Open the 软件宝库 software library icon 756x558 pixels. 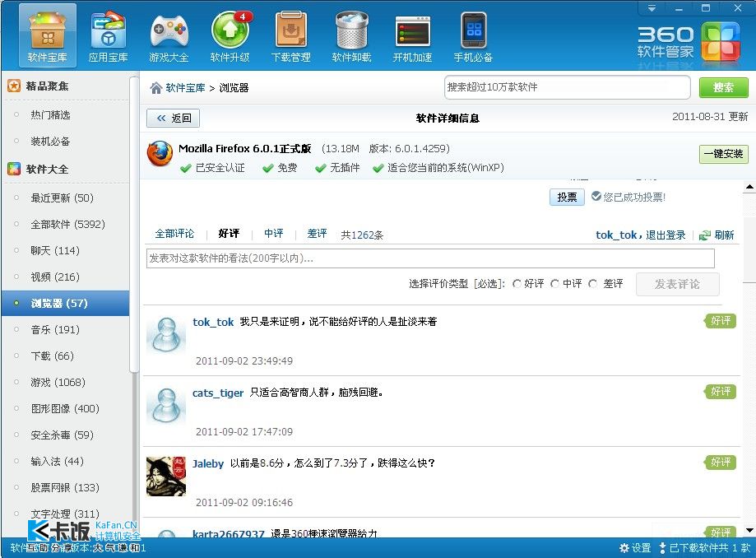tap(47, 35)
